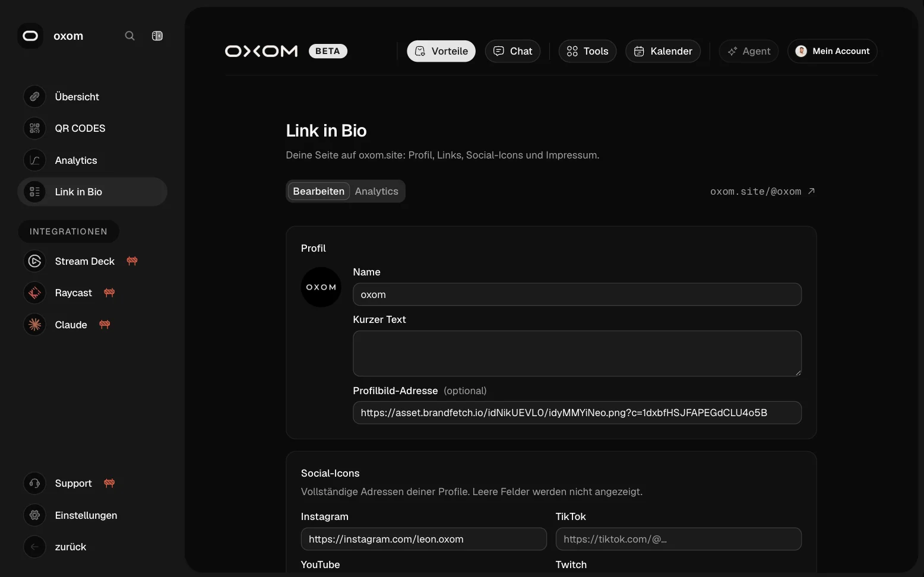The height and width of the screenshot is (577, 924).
Task: Click the Instagram URL field
Action: [x=424, y=539]
